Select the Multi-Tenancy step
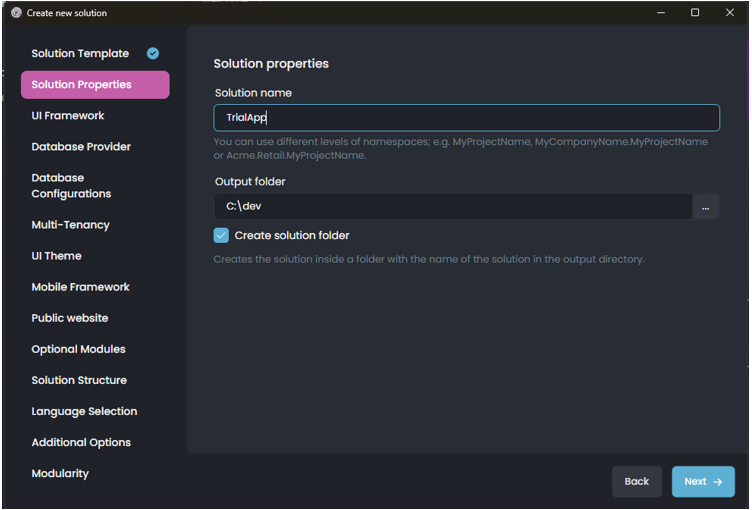Viewport: 752px width, 510px height. 70,225
